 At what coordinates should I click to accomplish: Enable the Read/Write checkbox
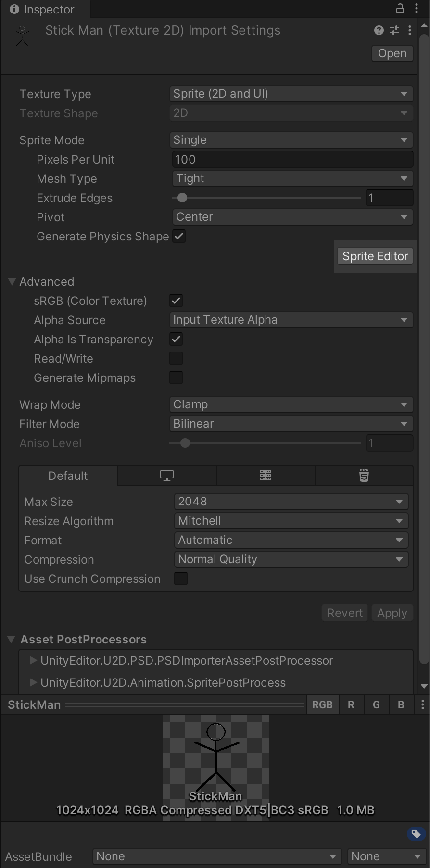point(176,358)
